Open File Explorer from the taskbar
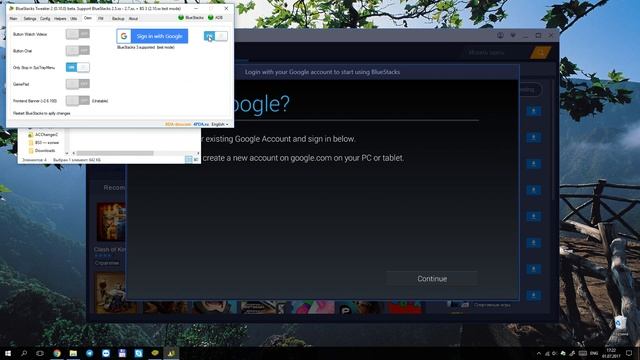This screenshot has width=640, height=360. [73, 353]
